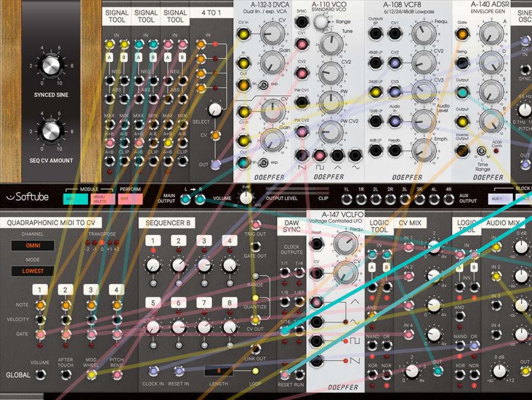This screenshot has width=532, height=400.
Task: Click the NEG jack on the first Signal Tool
Action: [x=110, y=80]
